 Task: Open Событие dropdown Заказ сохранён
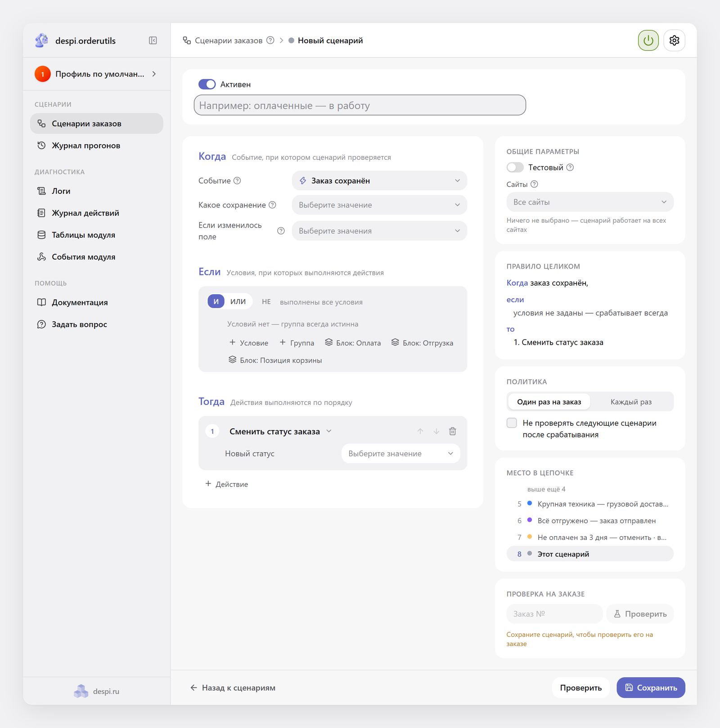(379, 180)
